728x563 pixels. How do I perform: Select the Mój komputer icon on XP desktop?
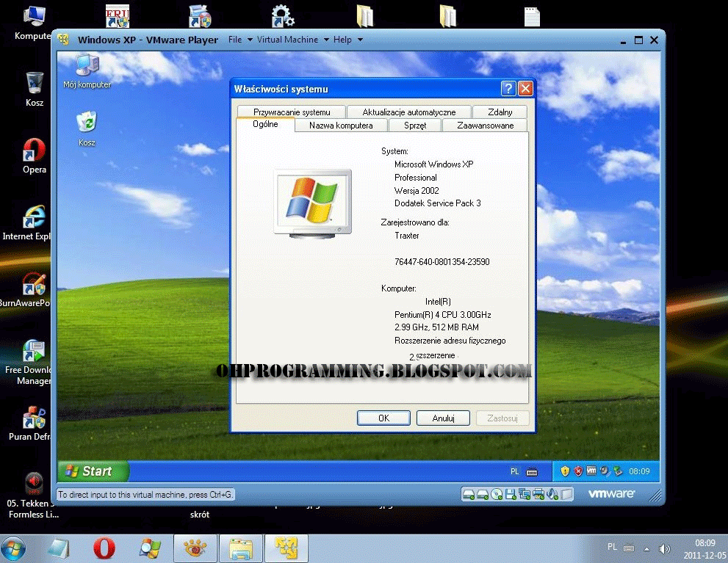tap(87, 71)
